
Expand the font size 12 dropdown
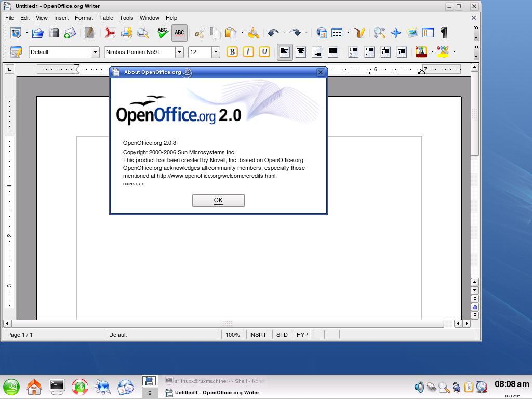tap(216, 52)
